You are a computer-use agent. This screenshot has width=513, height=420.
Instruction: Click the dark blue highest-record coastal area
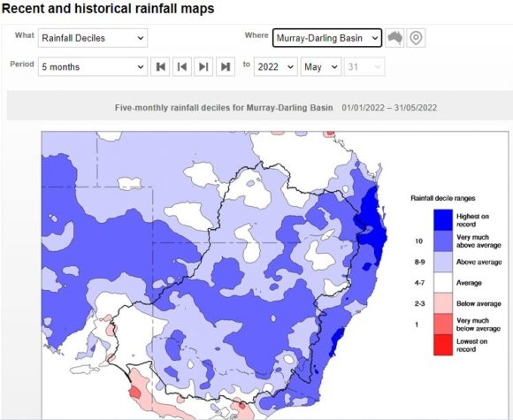point(373,225)
